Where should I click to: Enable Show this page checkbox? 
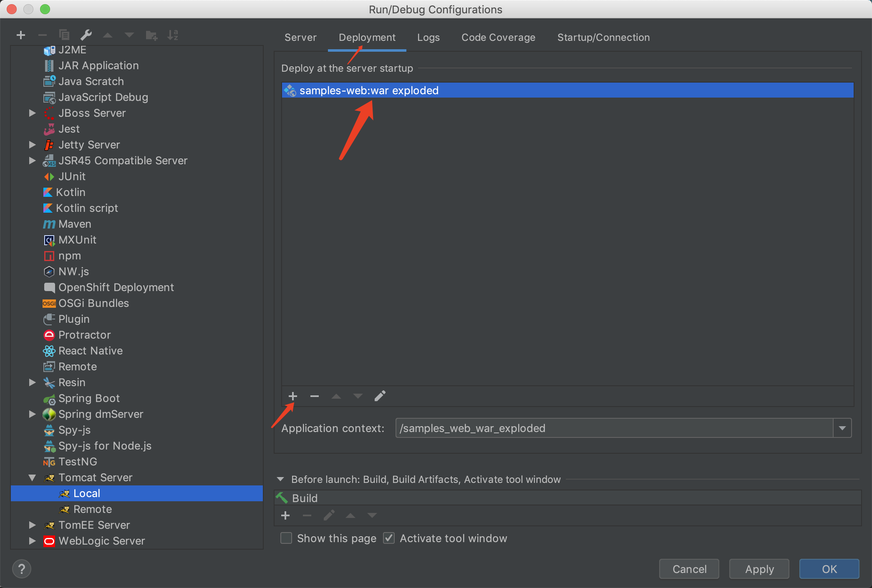tap(286, 538)
